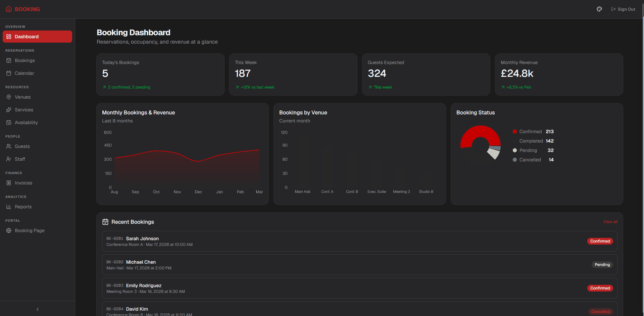
Task: Open the Calendar sidebar item
Action: [x=37, y=73]
